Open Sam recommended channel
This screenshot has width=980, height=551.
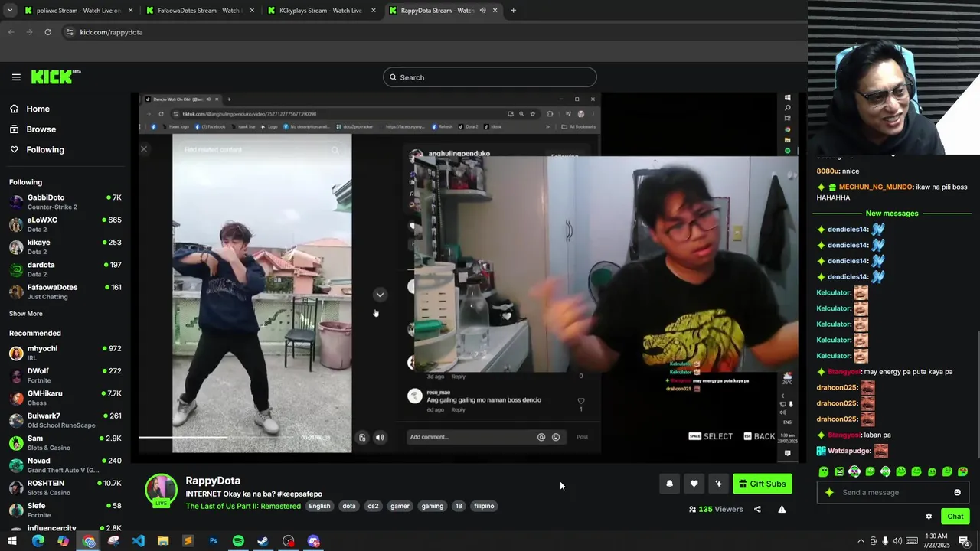(x=65, y=442)
